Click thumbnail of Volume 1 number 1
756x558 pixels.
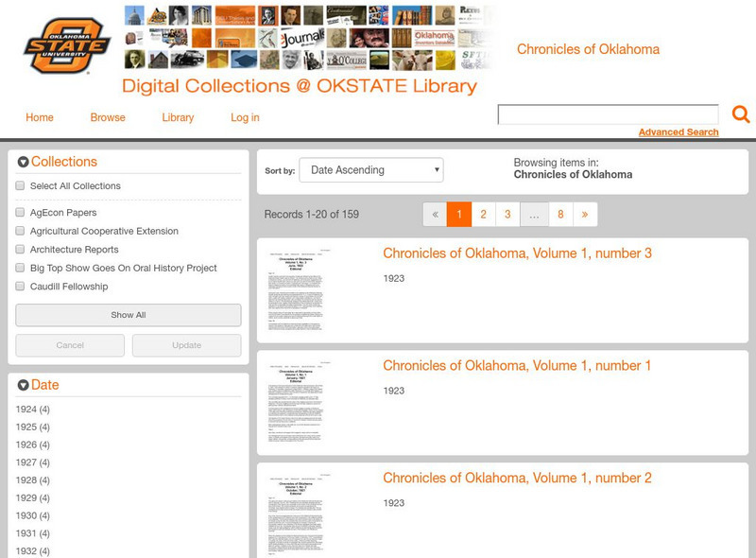(x=298, y=402)
